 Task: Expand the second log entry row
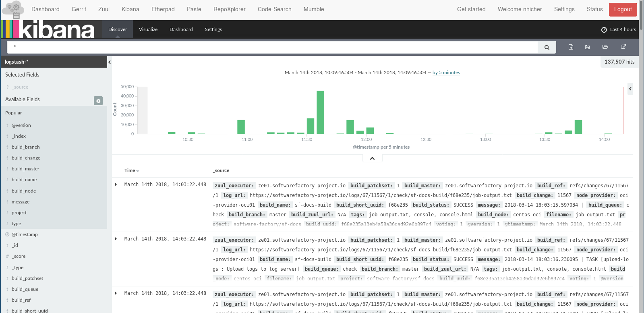coord(116,239)
